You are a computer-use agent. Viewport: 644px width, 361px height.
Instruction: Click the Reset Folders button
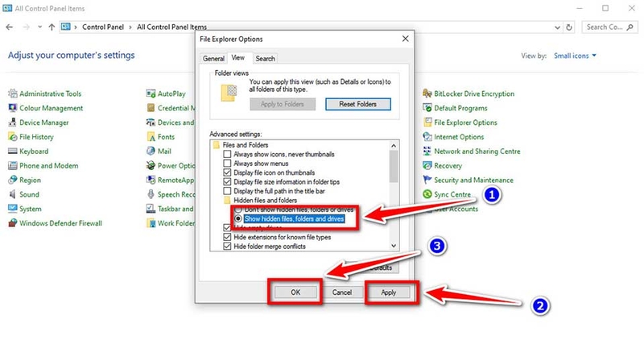pyautogui.click(x=357, y=105)
